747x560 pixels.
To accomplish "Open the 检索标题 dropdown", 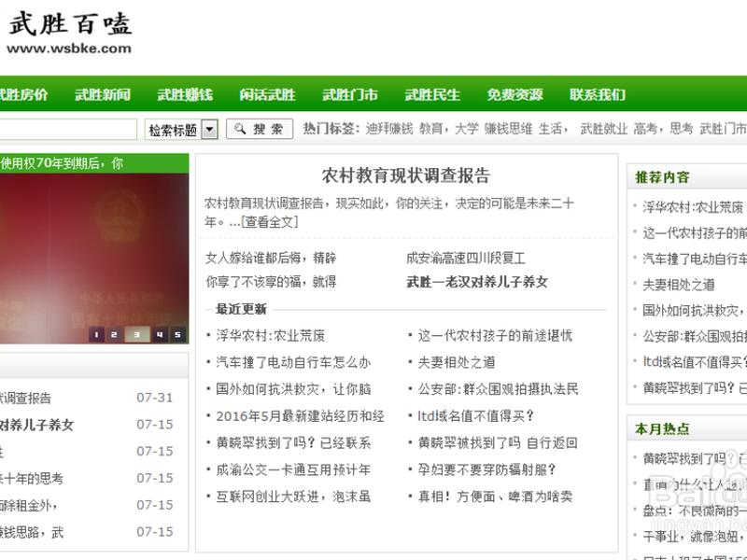I will pyautogui.click(x=181, y=130).
